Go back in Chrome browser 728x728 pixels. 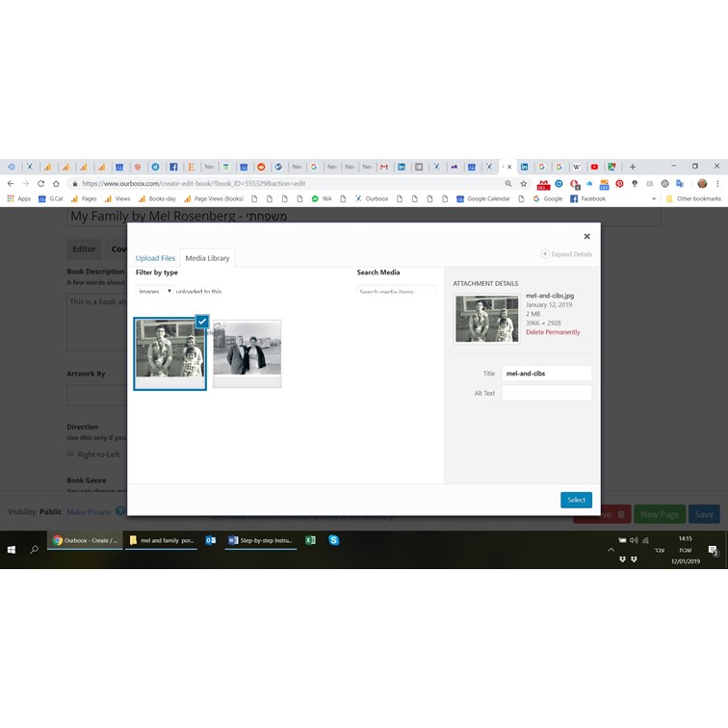pos(11,183)
